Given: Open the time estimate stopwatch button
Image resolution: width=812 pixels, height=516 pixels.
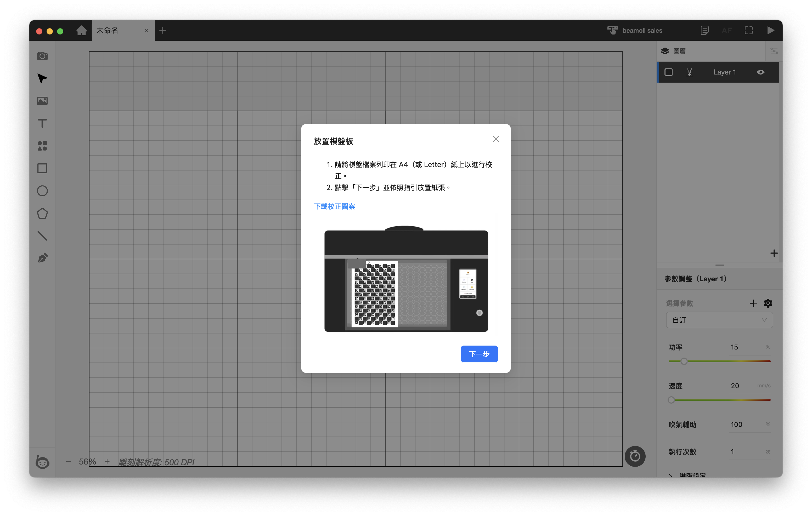Looking at the screenshot, I should coord(635,456).
